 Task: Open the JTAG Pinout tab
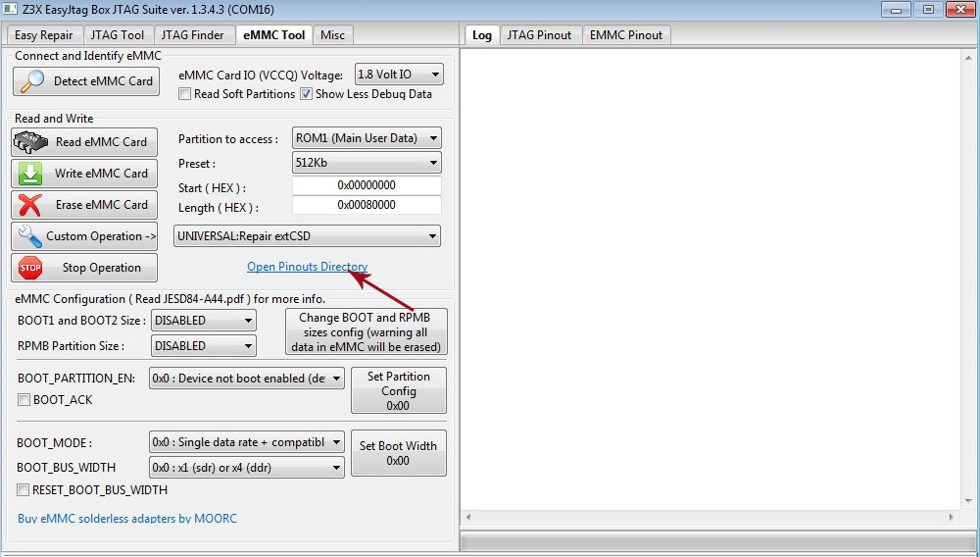pyautogui.click(x=539, y=35)
